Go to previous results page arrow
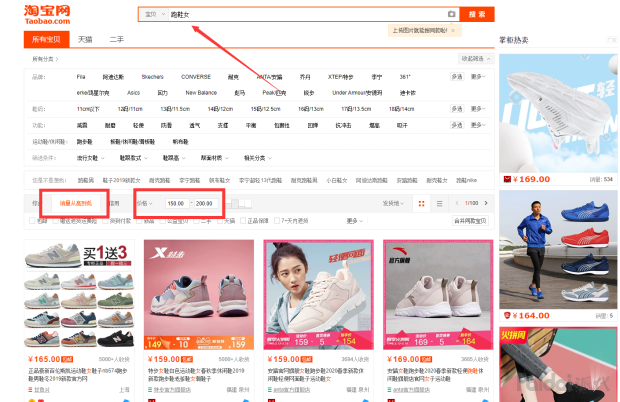Viewport: 620px width, 402px height. pos(457,203)
